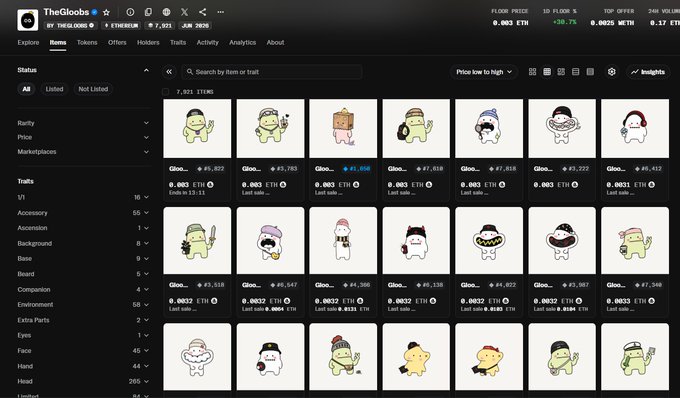The width and height of the screenshot is (680, 398).
Task: Click the marketplace icon beside Gloob #6,412's price
Action: (652, 185)
